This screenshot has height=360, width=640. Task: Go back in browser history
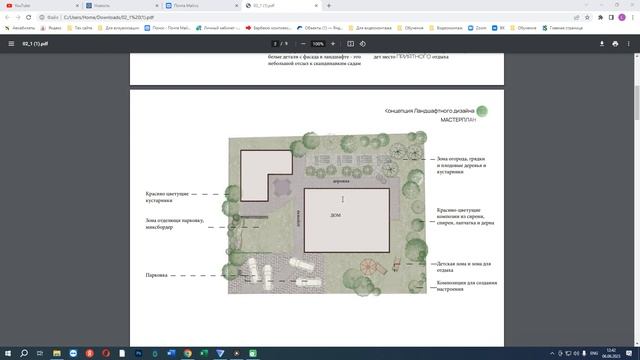click(x=7, y=18)
